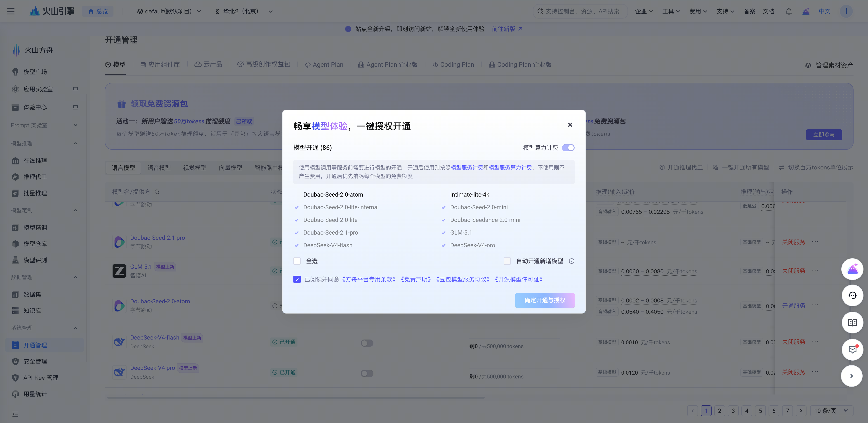Expand Prompt 实验室 sidebar section
The image size is (868, 423).
point(44,125)
